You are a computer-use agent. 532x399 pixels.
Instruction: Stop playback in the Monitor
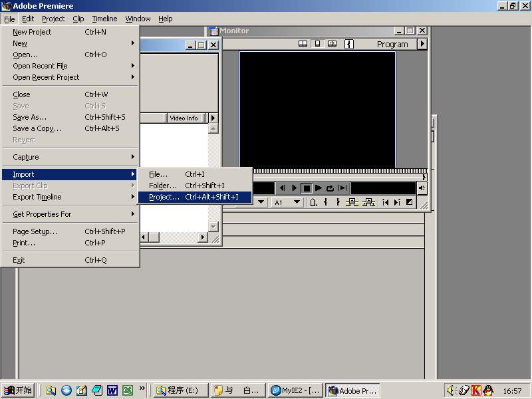307,188
